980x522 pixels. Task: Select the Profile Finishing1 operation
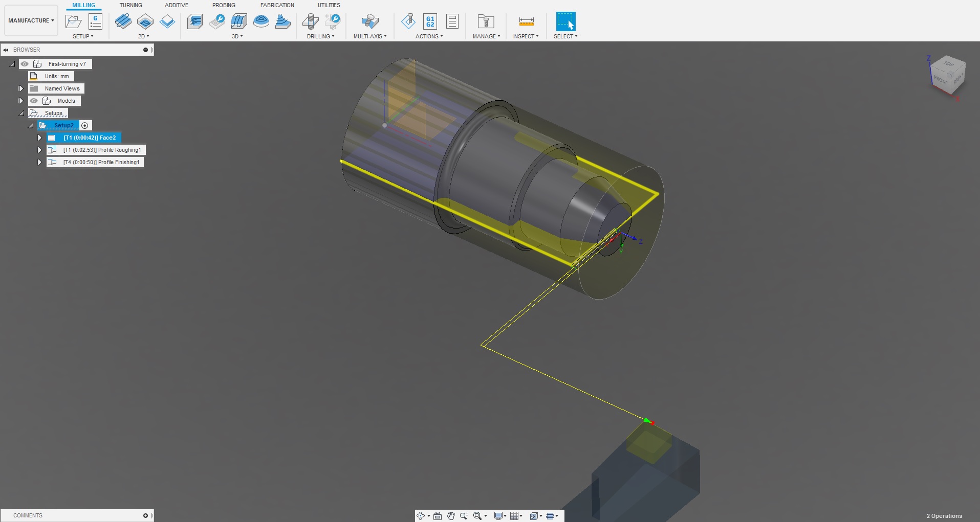point(95,162)
